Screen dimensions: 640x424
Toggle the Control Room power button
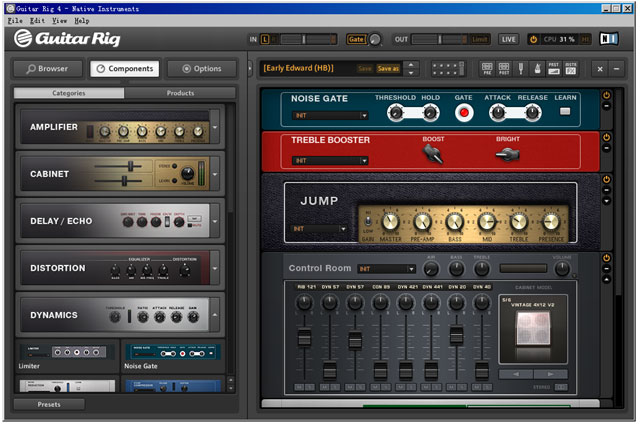coord(607,258)
